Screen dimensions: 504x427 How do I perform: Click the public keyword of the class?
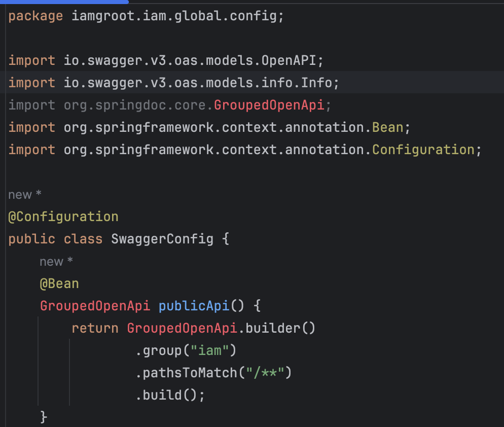[32, 239]
